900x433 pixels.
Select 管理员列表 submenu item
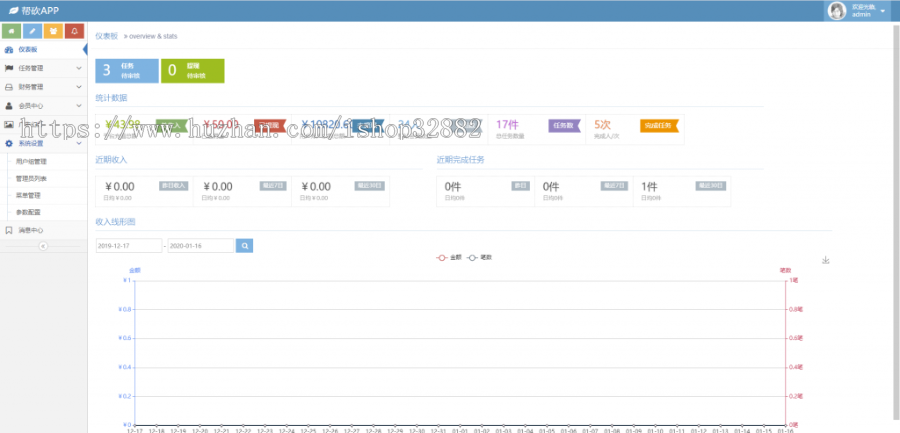pos(31,178)
